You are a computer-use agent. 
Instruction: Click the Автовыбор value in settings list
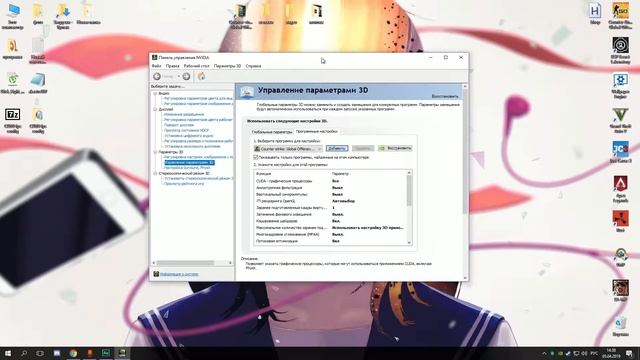pyautogui.click(x=343, y=201)
